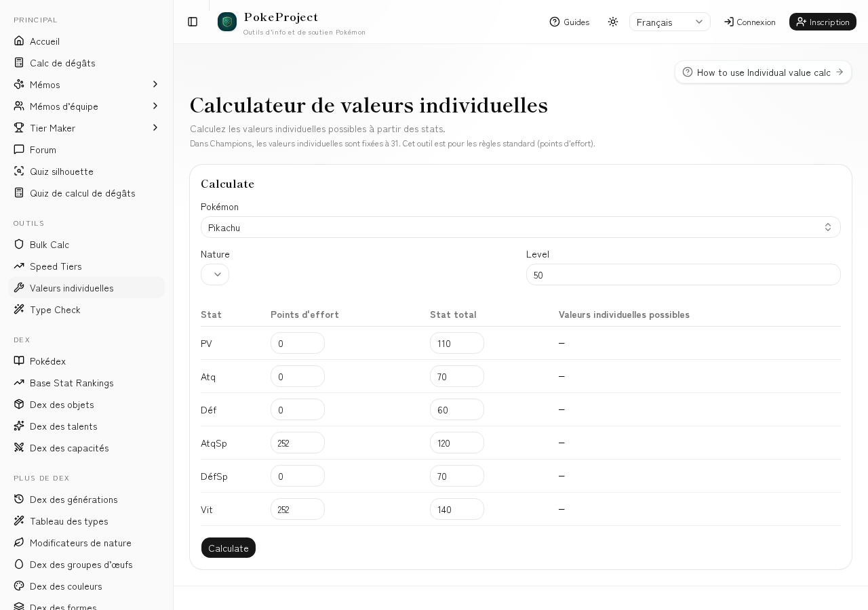Open Dex des couleurs page
Image resolution: width=868 pixels, height=610 pixels.
(87, 586)
